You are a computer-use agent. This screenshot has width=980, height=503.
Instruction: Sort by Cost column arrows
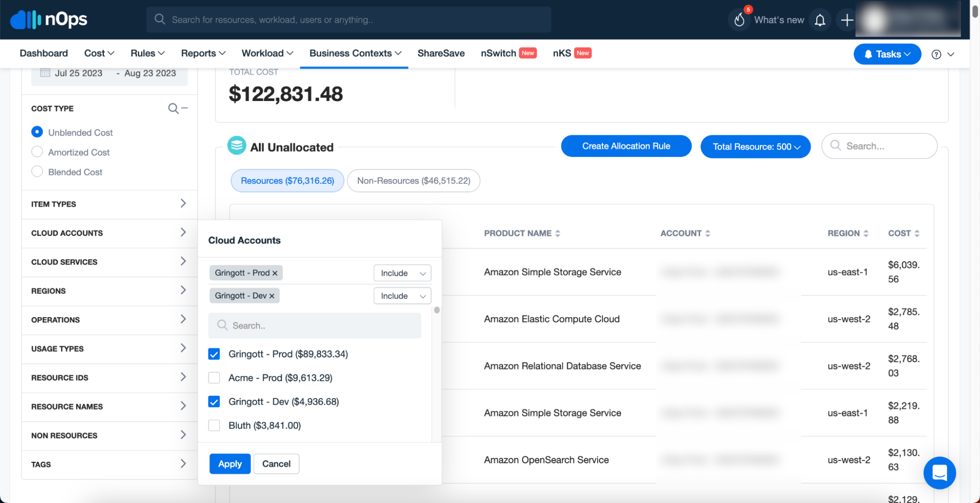917,233
